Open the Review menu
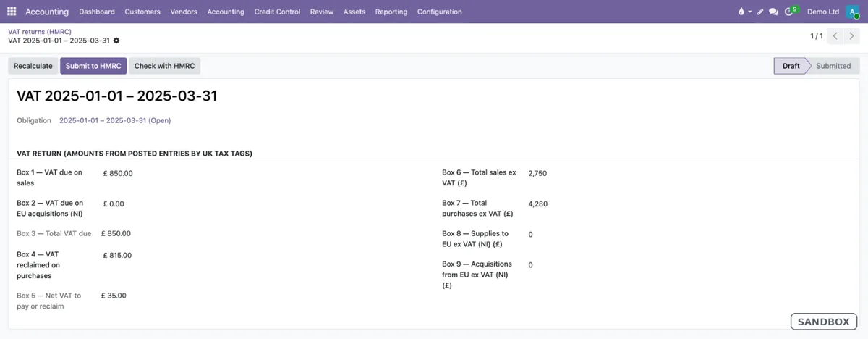Viewport: 868px width, 339px height. 322,12
